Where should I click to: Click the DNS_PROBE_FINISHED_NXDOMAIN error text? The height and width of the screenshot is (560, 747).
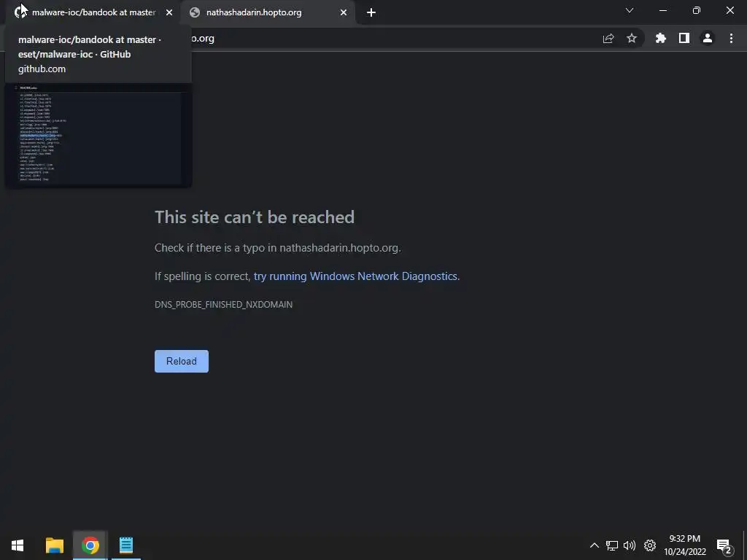coord(223,305)
